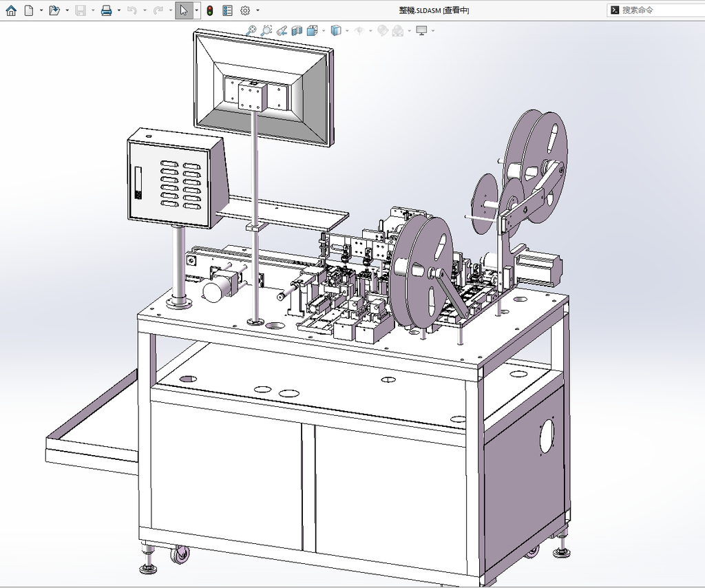Expand the New document dropdown arrow

[x=41, y=10]
